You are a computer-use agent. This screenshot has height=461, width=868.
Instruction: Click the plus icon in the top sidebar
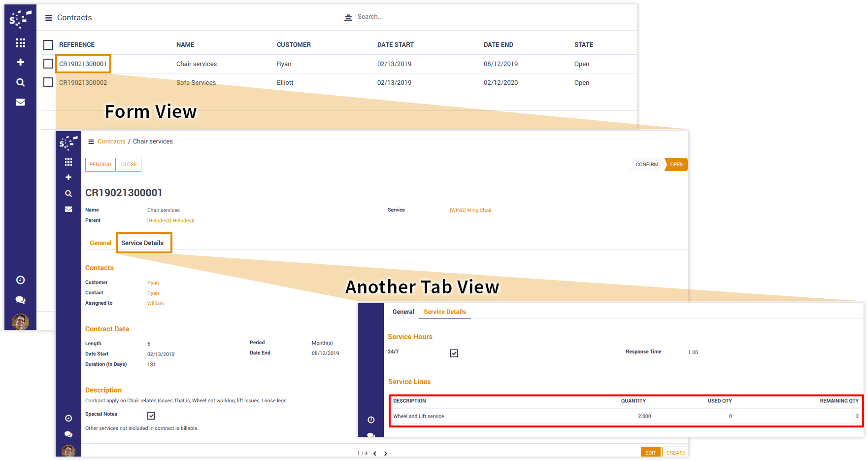pos(20,62)
